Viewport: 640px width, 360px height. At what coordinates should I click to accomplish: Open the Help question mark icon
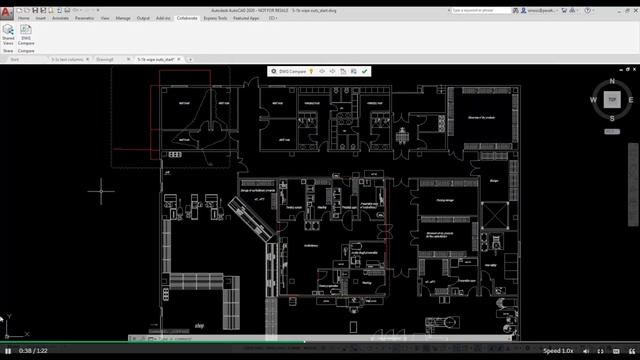[x=587, y=11]
